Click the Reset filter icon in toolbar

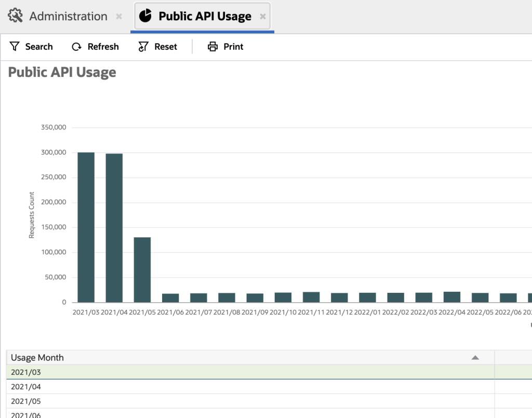point(142,47)
